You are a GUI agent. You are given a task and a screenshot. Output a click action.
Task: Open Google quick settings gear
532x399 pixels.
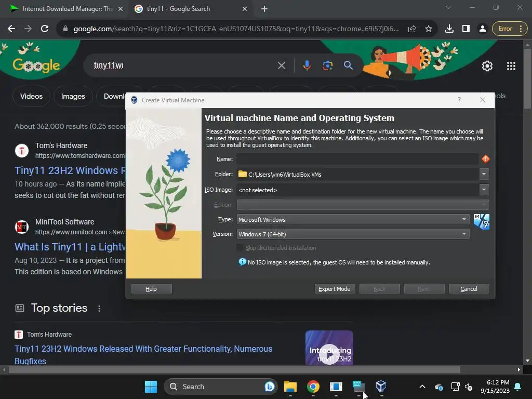(x=487, y=66)
